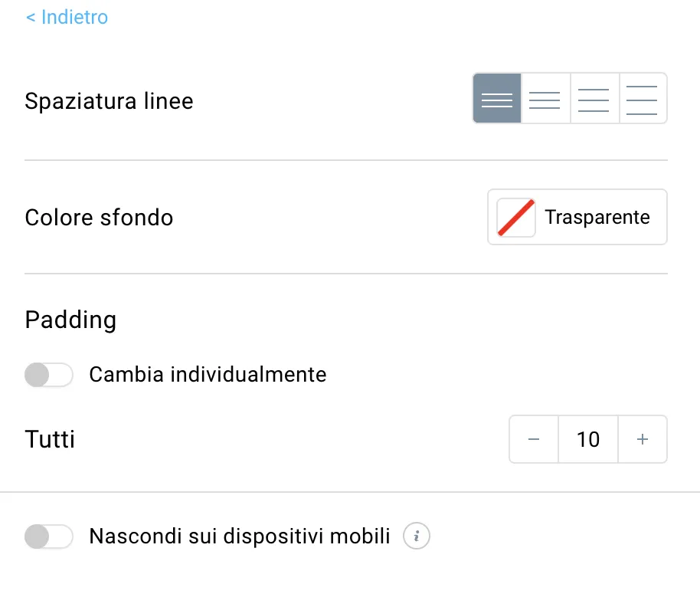Click info icon beside Nascondi sui dispositivi mobili
Screen dimensions: 700x607
(417, 536)
